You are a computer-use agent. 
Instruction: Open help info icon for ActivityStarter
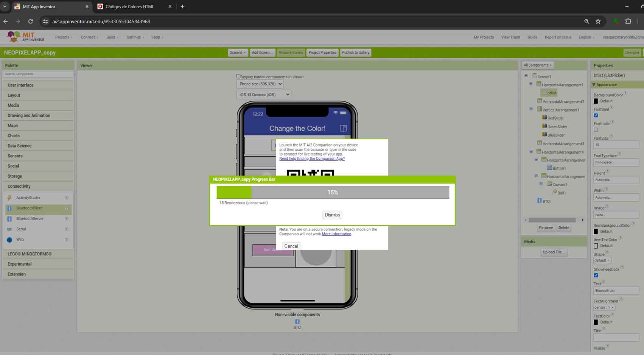tap(67, 198)
